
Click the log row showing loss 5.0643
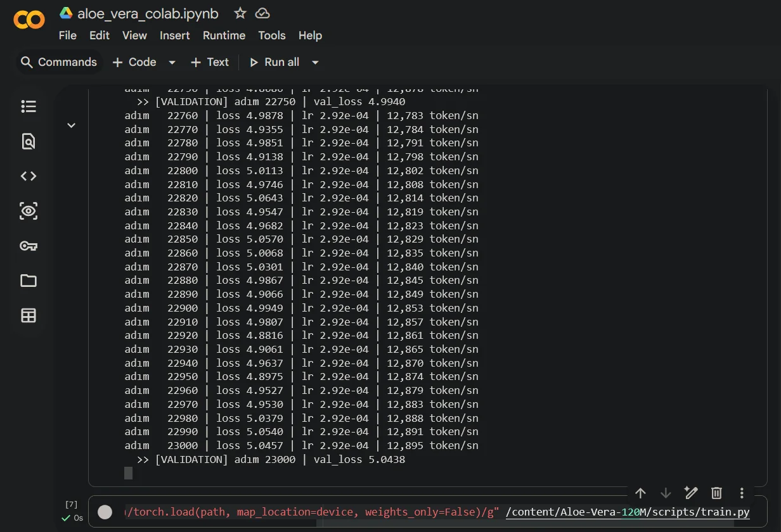pos(302,198)
